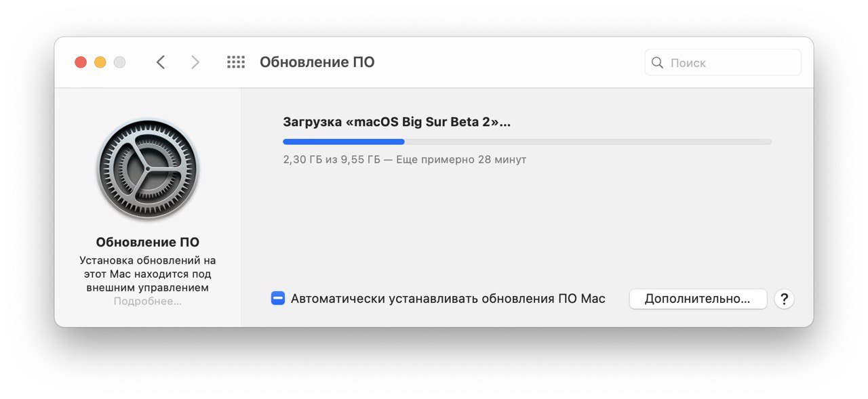Focus the Поиск search field

coord(723,62)
